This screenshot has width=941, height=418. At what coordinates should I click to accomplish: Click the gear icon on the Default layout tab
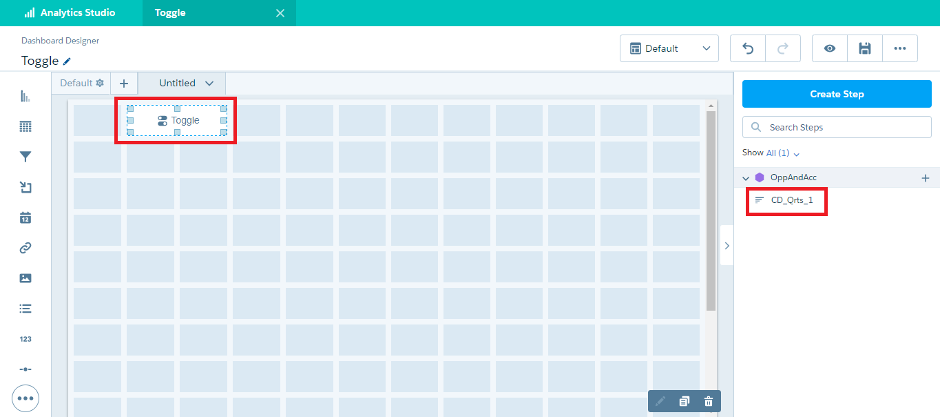pyautogui.click(x=100, y=83)
